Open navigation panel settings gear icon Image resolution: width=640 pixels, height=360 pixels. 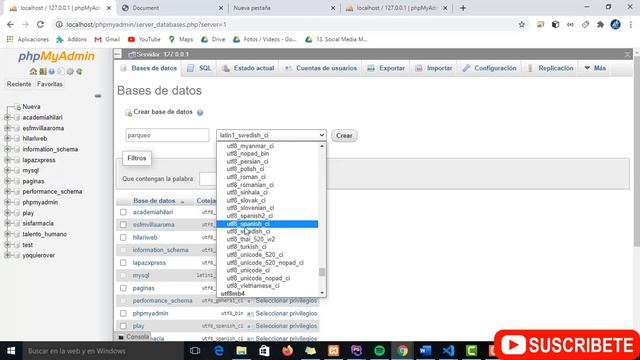pyautogui.click(x=70, y=71)
